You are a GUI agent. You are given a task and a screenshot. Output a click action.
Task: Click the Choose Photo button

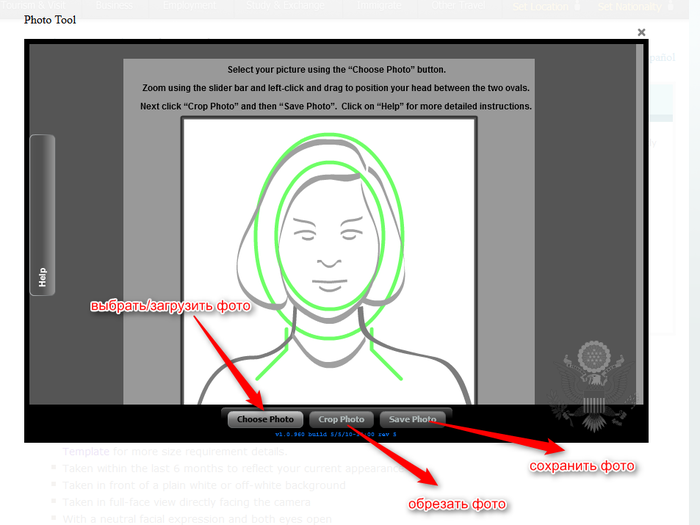(x=265, y=419)
